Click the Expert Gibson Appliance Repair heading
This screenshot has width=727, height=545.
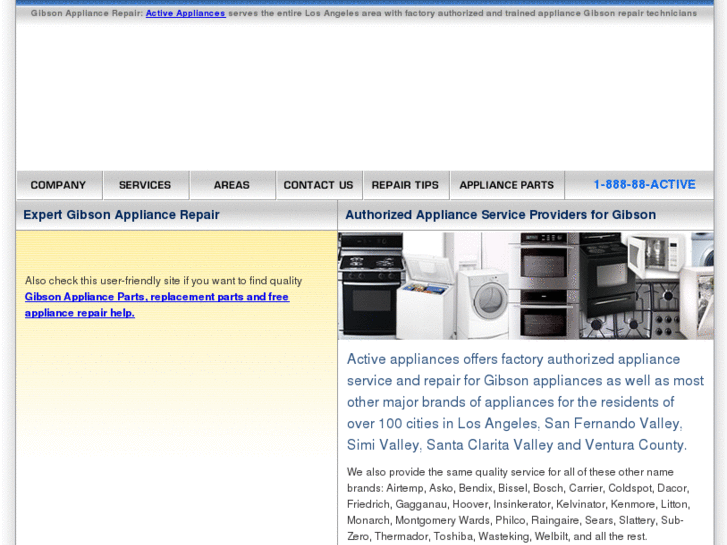click(121, 215)
